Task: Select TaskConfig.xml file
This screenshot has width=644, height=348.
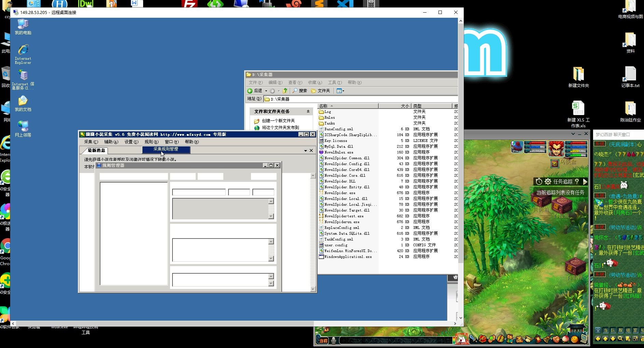Action: (336, 239)
